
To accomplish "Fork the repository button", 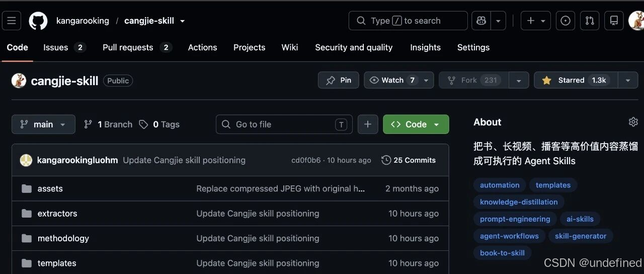I will 474,80.
